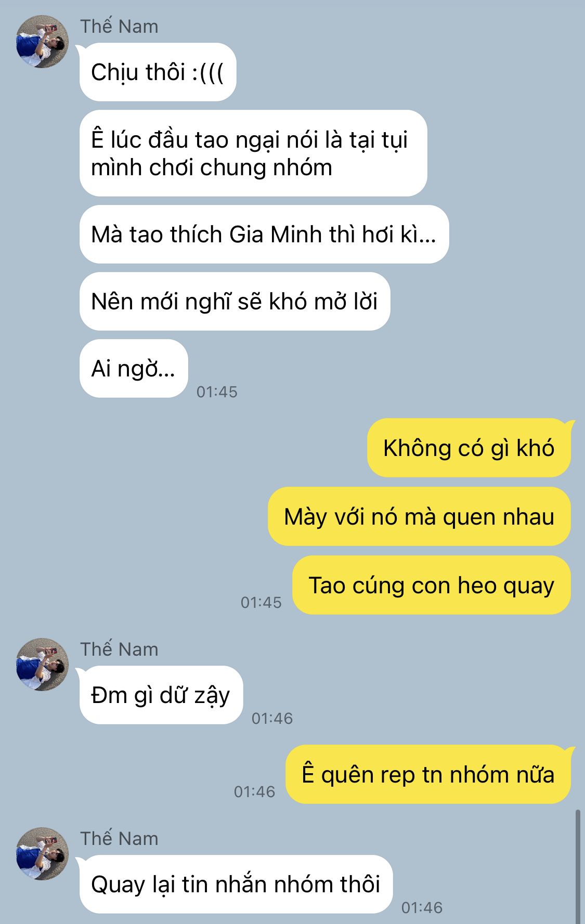Tap Thế Nam's top profile avatar
The height and width of the screenshot is (924, 585).
(x=42, y=42)
